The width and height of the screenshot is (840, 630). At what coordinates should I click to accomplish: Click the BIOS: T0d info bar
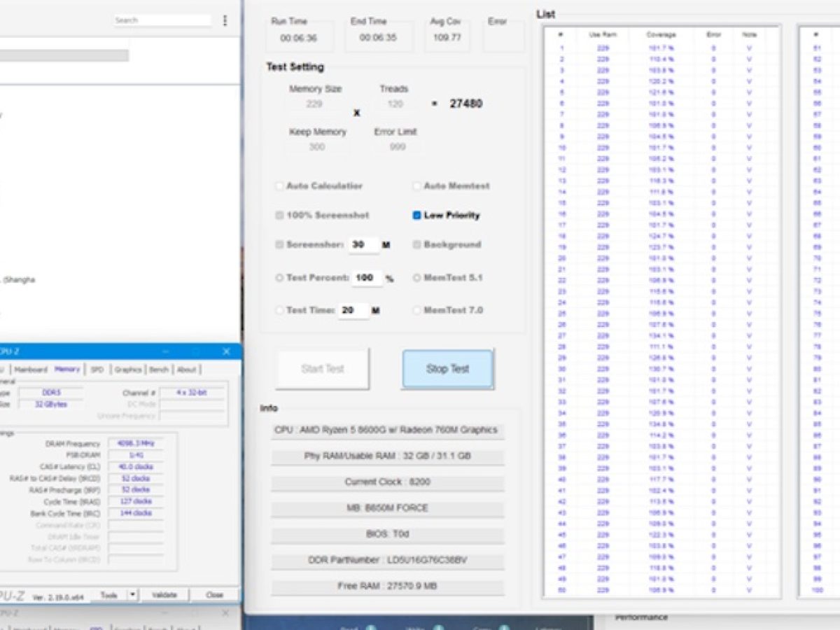click(x=387, y=534)
